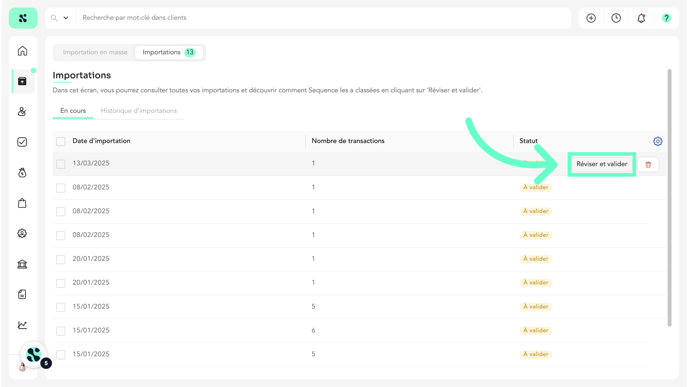Open the notifications bell icon

click(641, 18)
